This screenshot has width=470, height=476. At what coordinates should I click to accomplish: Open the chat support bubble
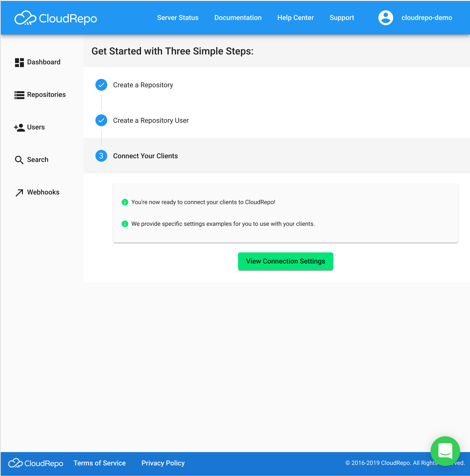point(445,451)
